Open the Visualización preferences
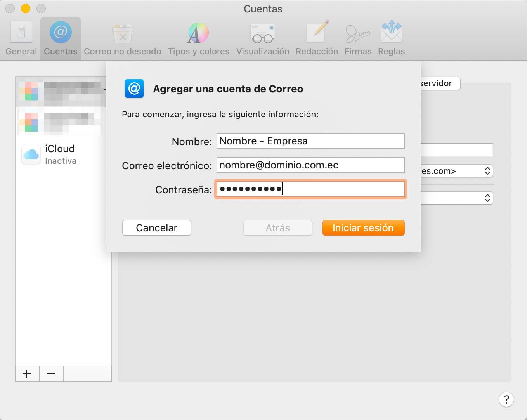Viewport: 527px width, 420px height. 262,38
